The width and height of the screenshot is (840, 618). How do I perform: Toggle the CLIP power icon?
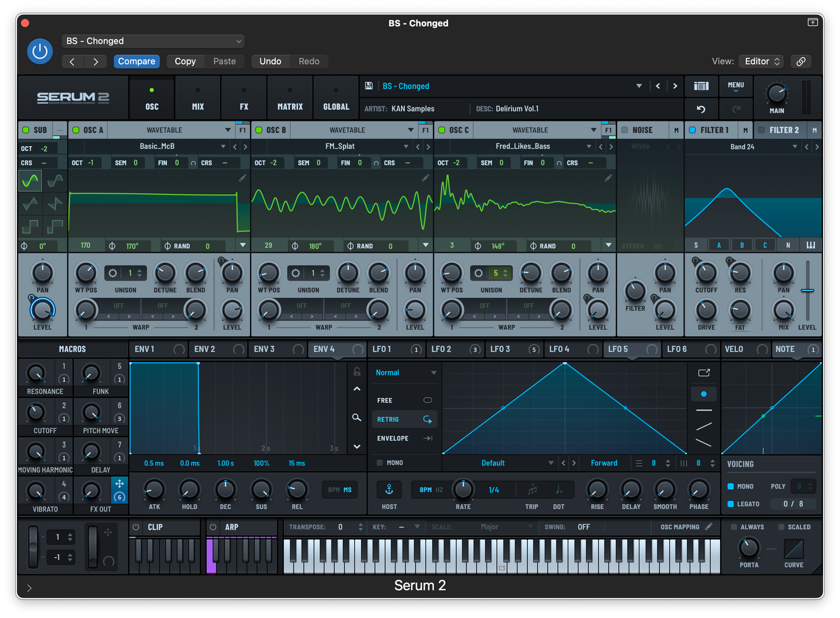pos(136,527)
